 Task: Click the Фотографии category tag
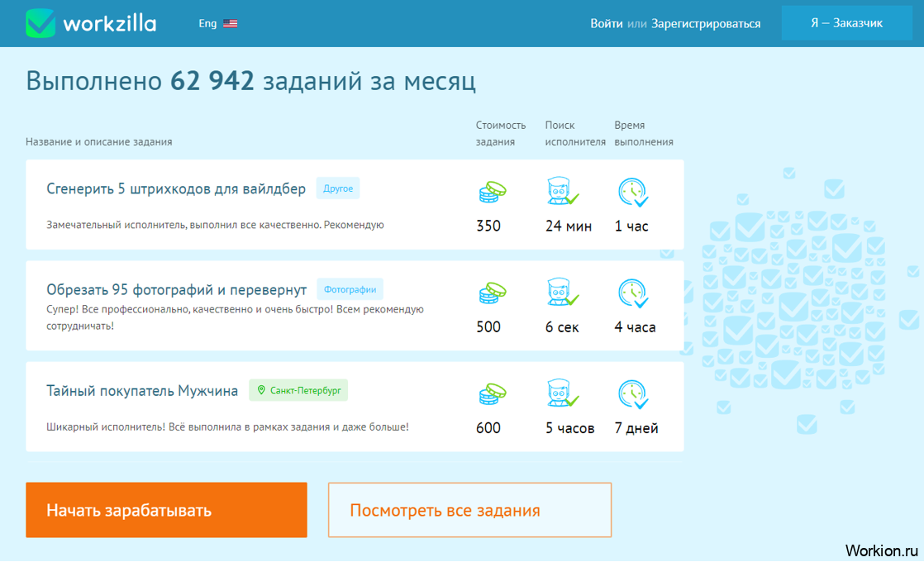(350, 289)
